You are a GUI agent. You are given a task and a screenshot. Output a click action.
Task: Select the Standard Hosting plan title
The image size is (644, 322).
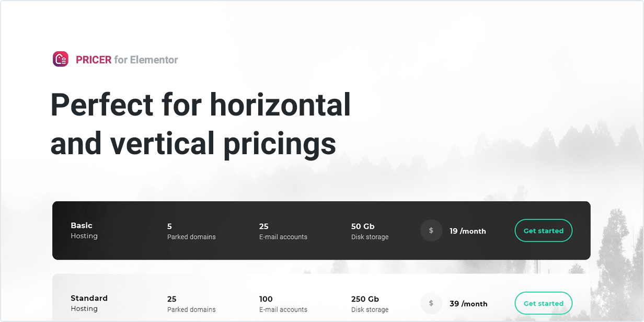pos(89,303)
